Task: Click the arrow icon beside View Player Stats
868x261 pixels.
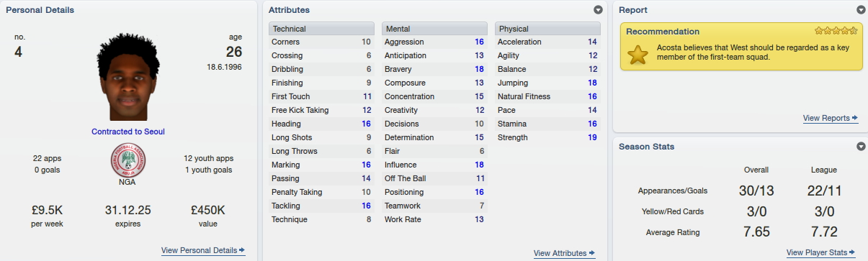Action: click(x=853, y=252)
